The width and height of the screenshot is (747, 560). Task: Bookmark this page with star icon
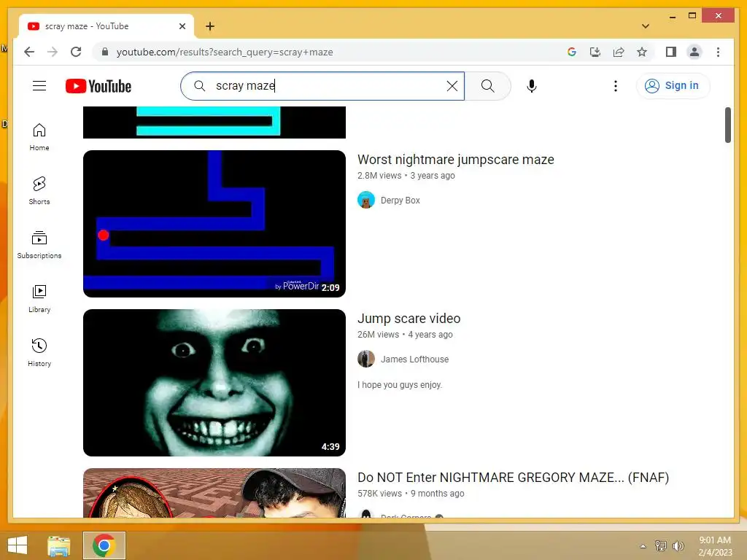(642, 52)
